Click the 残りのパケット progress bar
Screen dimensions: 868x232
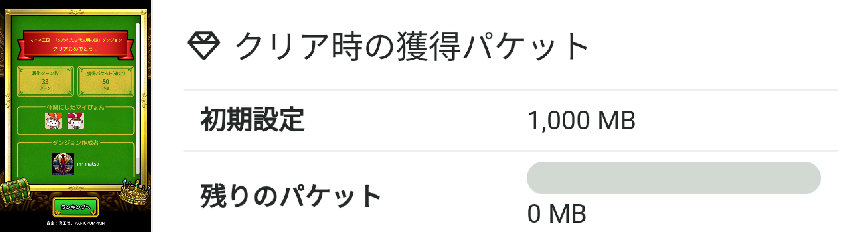[x=673, y=178]
